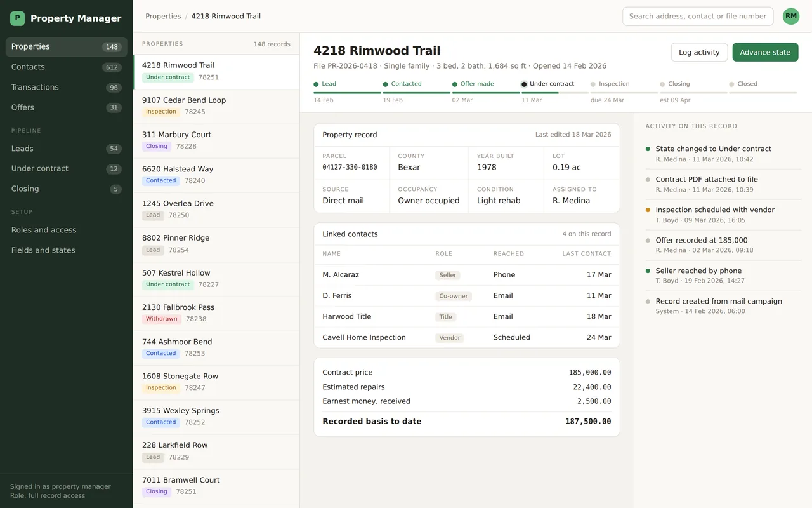The height and width of the screenshot is (508, 812).
Task: Open Roles and access setup
Action: pos(67,230)
